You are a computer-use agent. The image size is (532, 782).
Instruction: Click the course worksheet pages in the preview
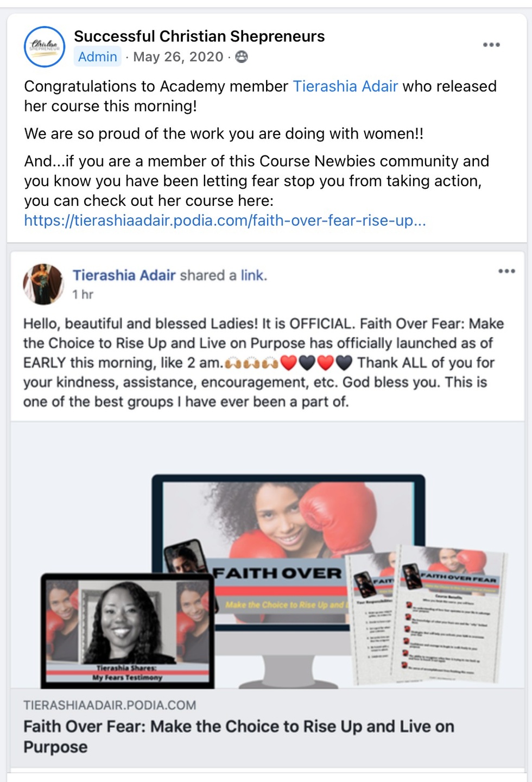click(426, 615)
